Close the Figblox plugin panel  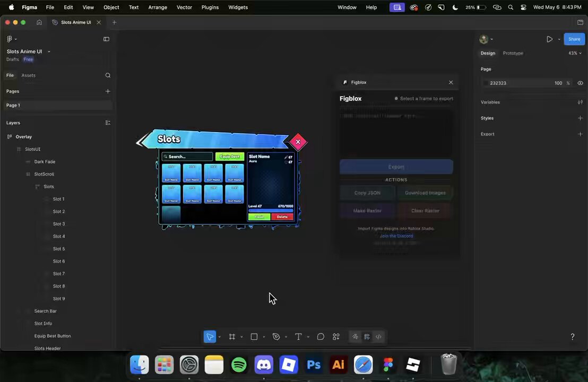[451, 82]
